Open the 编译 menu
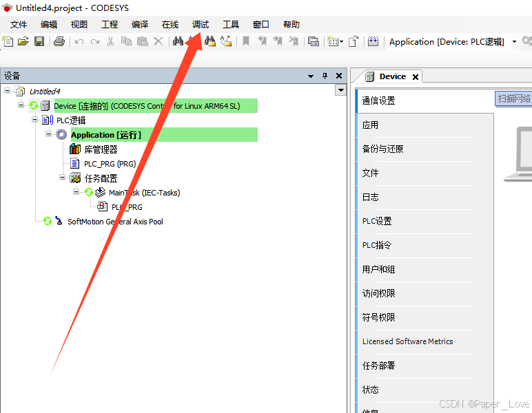Screen dimensions: 532x413 pos(140,24)
